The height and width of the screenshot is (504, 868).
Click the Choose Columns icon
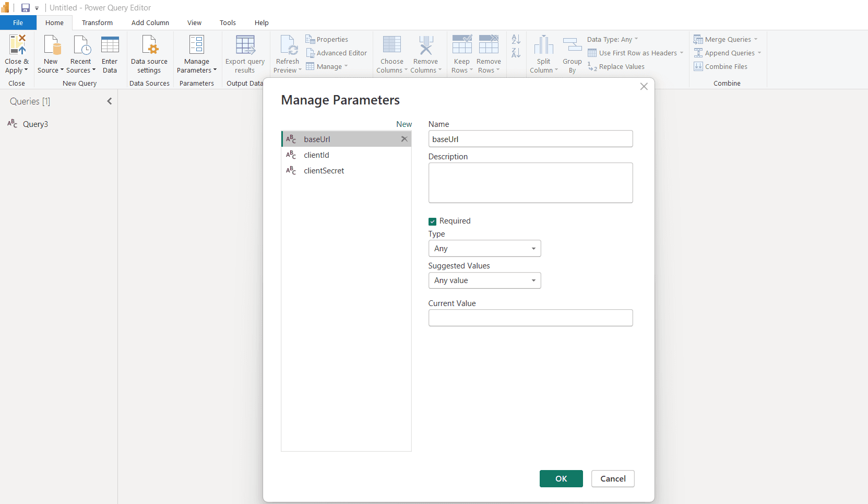tap(392, 45)
